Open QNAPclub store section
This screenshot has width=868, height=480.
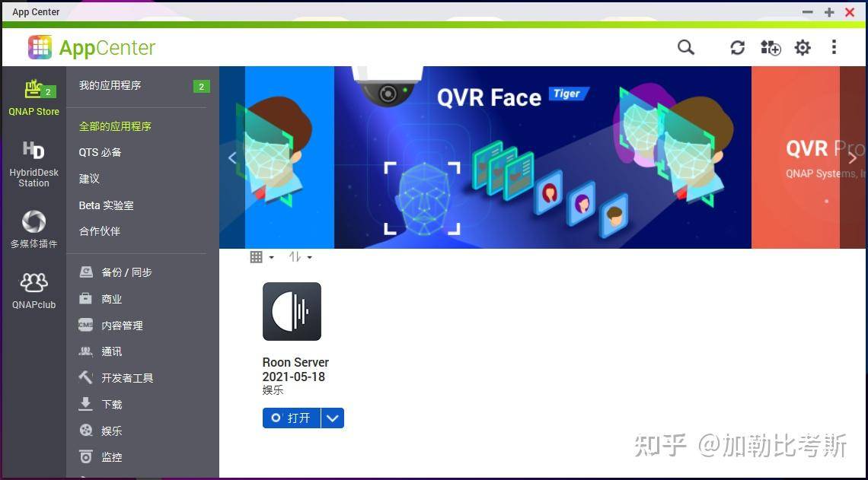pos(34,290)
